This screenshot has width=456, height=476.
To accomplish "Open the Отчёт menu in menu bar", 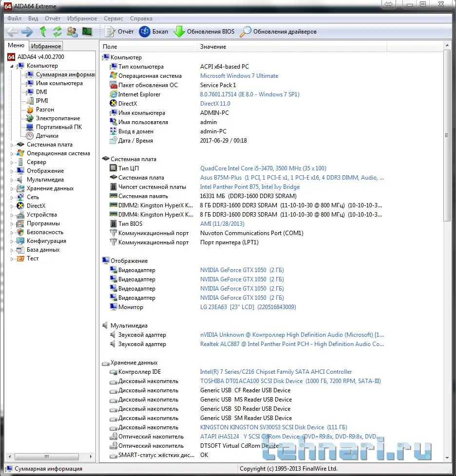I will coord(53,18).
